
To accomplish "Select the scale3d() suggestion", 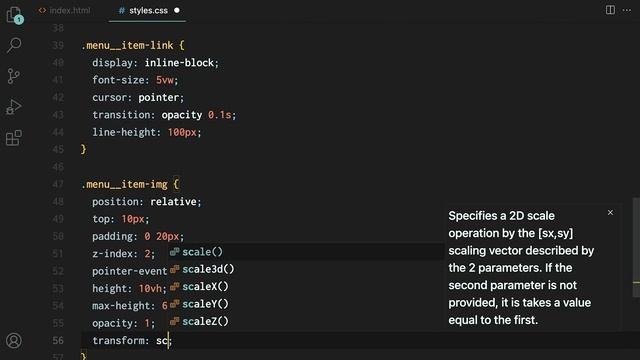I will point(306,269).
